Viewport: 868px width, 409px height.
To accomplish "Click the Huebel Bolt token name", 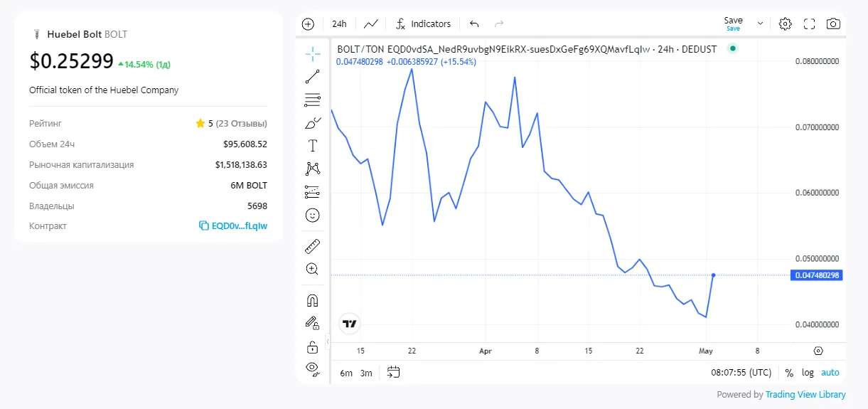I will [74, 34].
